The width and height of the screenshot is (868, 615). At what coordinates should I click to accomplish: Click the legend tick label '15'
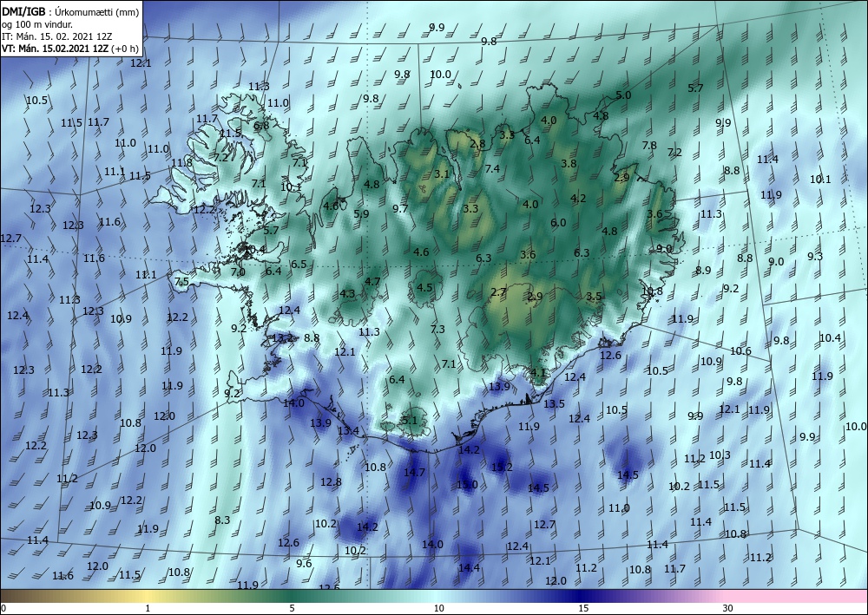tap(583, 608)
